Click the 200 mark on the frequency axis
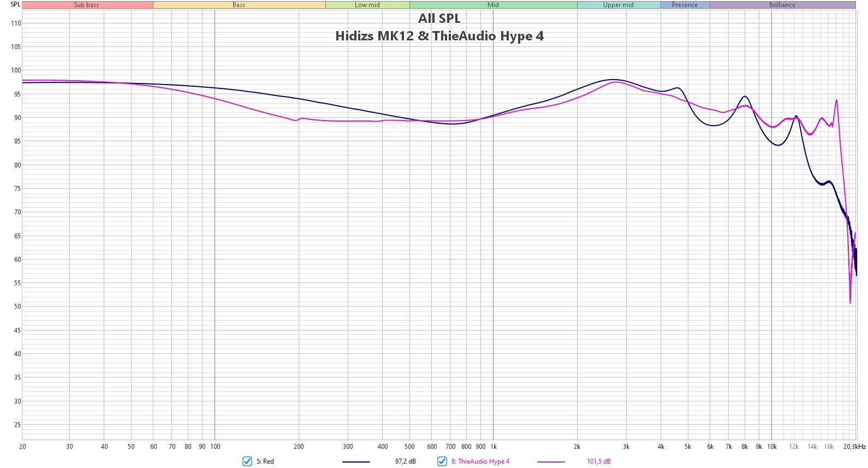Viewport: 868px width, 468px height. tap(299, 447)
